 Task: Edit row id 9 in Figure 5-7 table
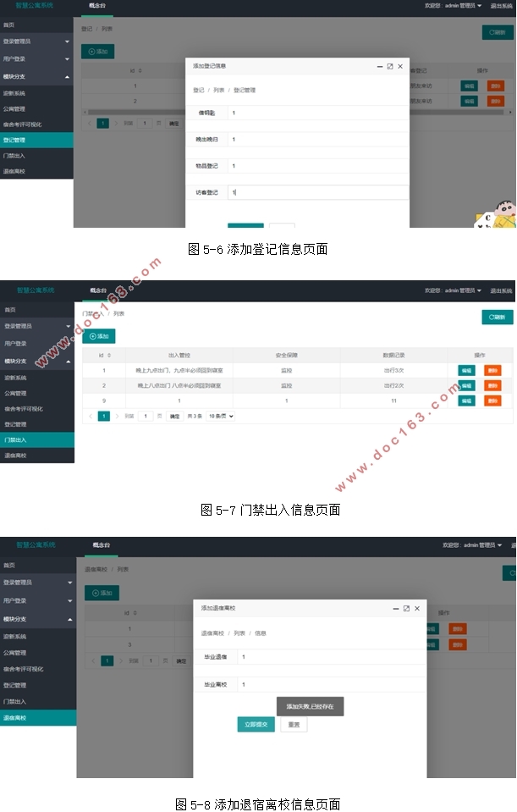coord(466,400)
